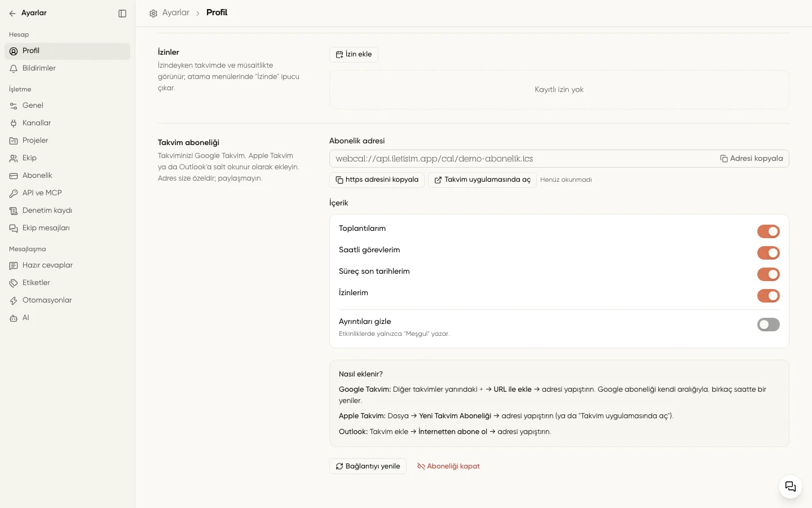
Task: Click the "Kayıtlı izin yok" text
Action: 559,90
